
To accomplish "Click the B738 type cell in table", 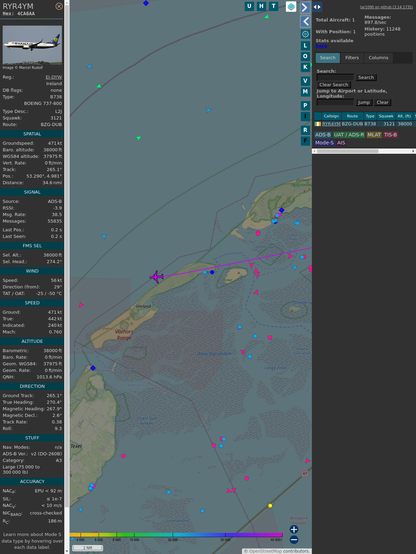I will point(370,124).
